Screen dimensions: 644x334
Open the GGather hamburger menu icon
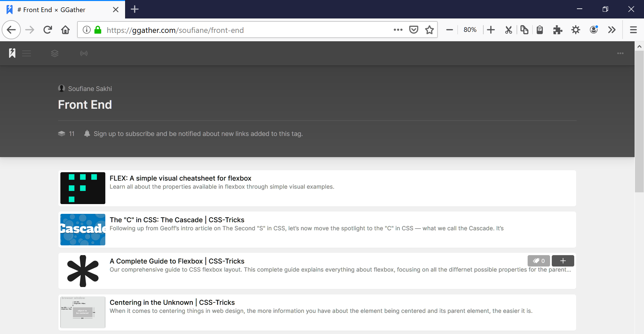[26, 53]
